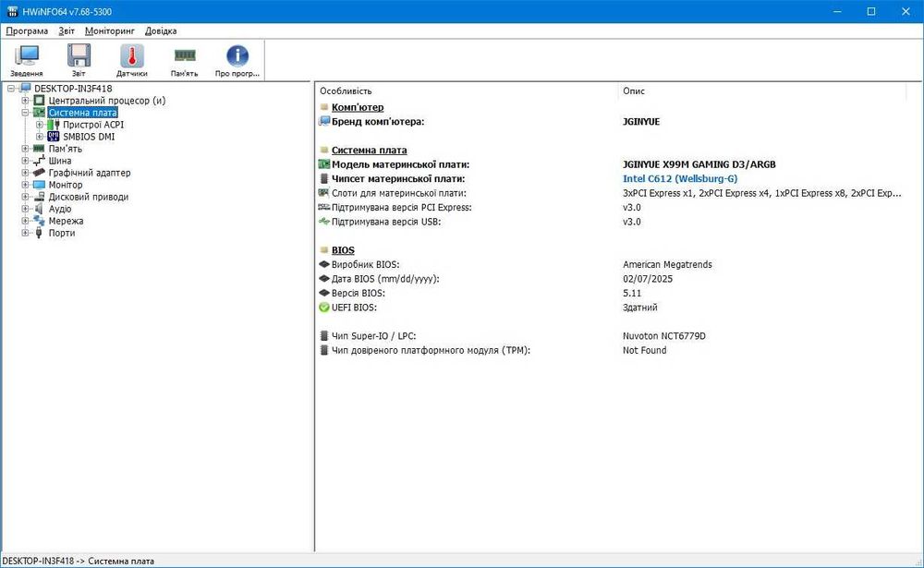924x568 pixels.
Task: Select Дисковий приводи label in the tree
Action: (89, 197)
